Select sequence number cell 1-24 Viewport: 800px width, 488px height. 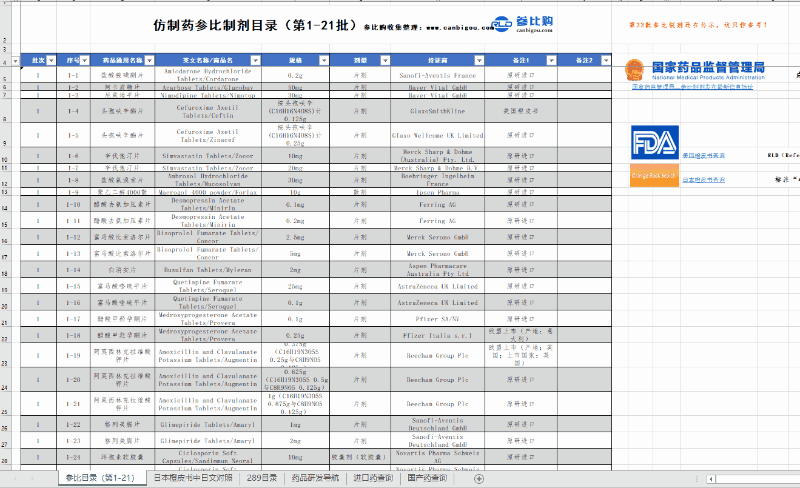point(73,457)
